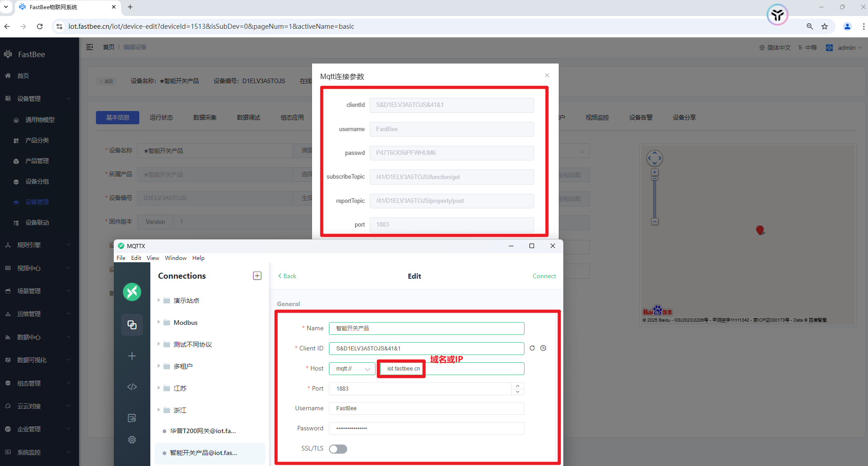This screenshot has width=868, height=466.
Task: Go back in browser history
Action: 7,26
